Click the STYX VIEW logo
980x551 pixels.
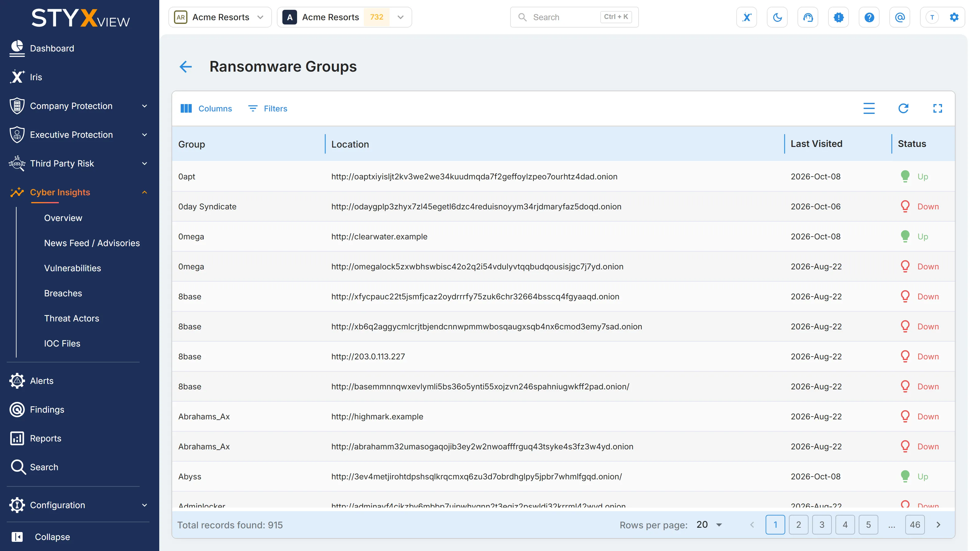[x=80, y=18]
